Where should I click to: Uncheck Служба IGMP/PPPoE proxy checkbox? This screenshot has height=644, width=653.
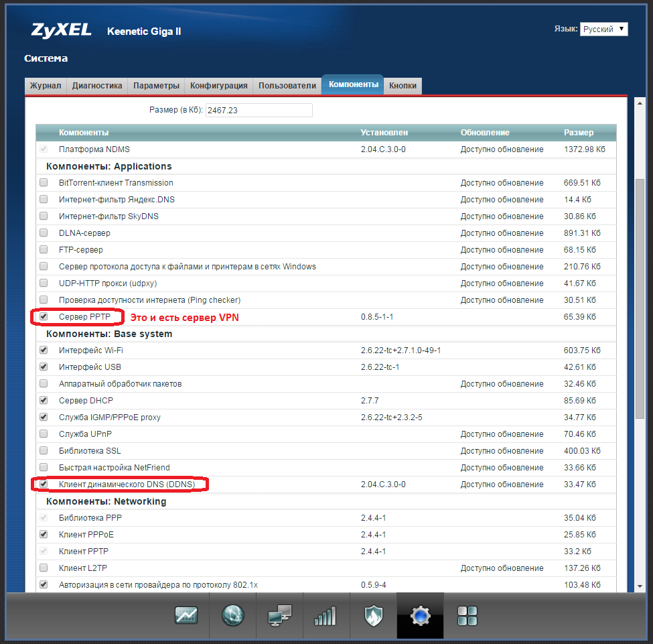(x=44, y=417)
